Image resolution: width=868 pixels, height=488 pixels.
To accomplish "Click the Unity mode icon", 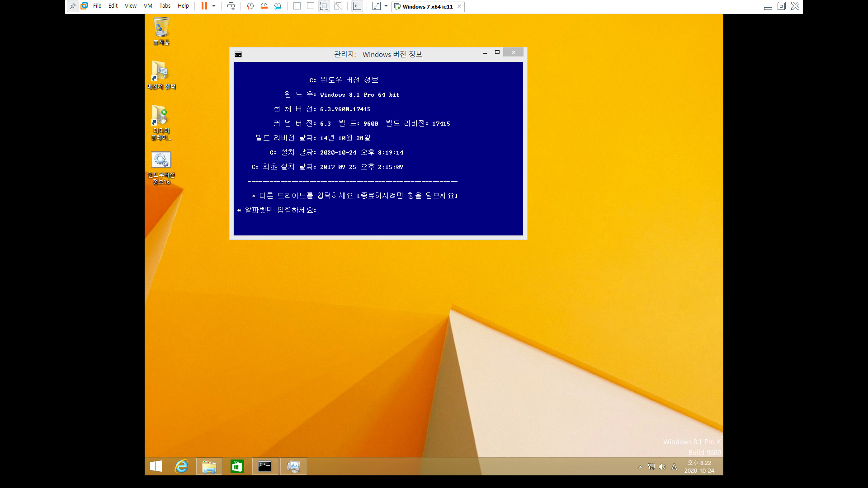I will click(338, 6).
